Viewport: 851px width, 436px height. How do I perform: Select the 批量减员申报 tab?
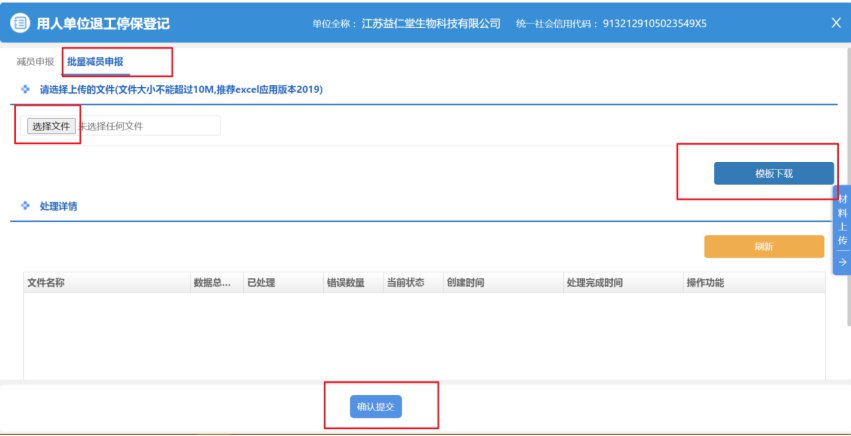tap(95, 62)
